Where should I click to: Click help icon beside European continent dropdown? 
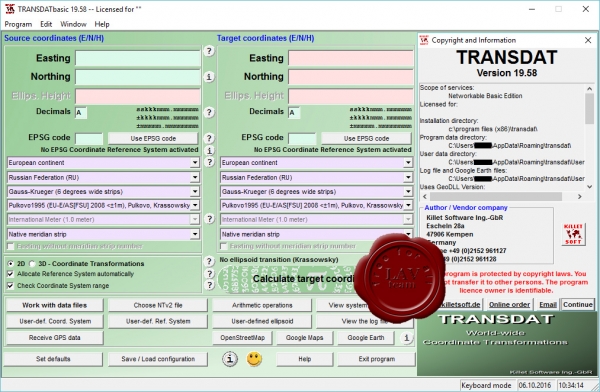point(209,162)
